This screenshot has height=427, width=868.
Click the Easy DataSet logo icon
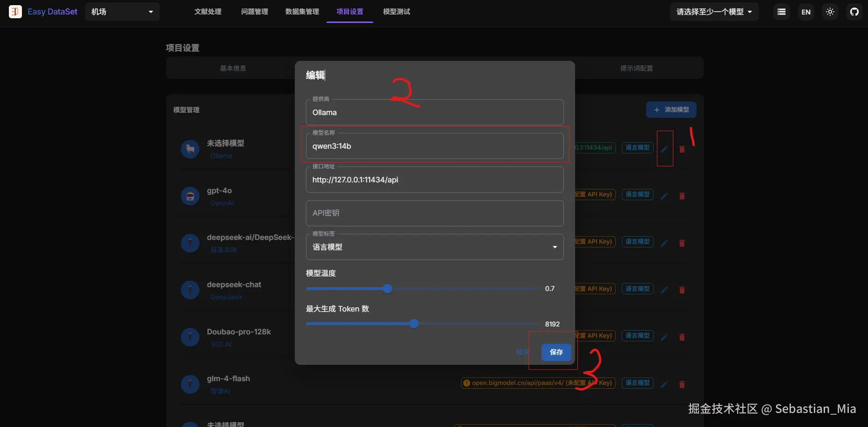point(15,12)
